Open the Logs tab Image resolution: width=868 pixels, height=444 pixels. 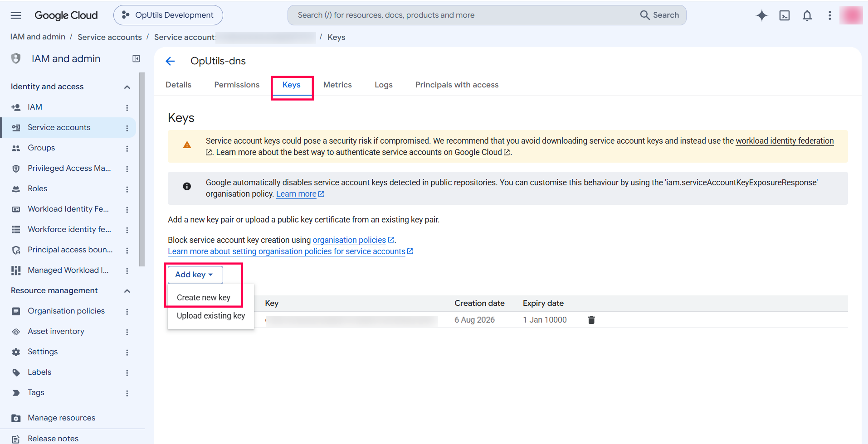384,85
